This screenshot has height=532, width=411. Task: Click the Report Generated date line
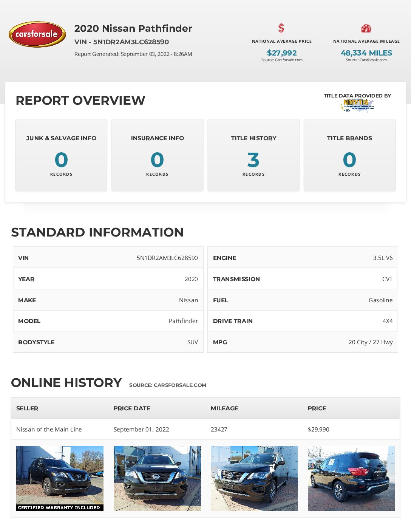133,54
